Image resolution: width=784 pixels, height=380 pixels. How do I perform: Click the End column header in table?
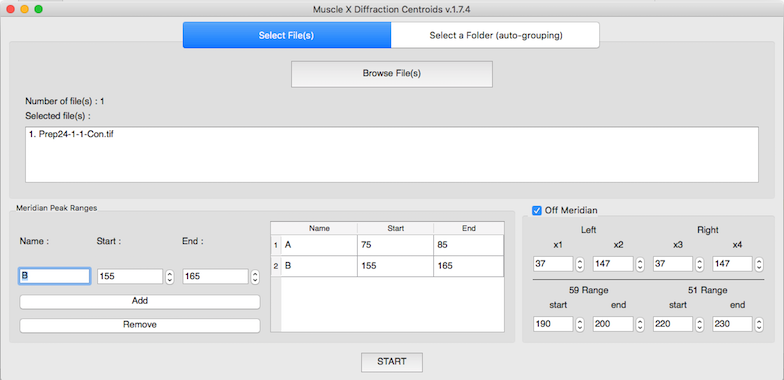point(468,228)
